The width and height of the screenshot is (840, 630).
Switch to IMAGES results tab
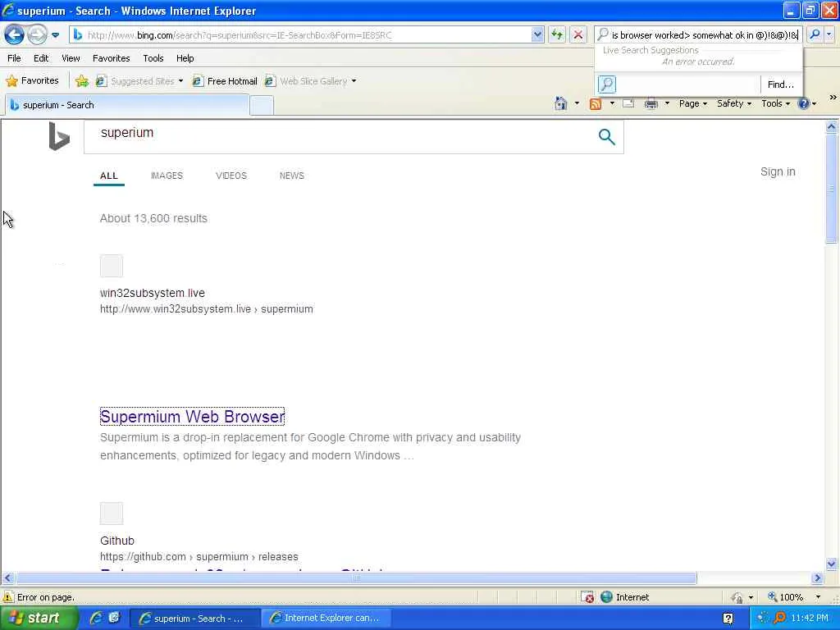coord(167,176)
